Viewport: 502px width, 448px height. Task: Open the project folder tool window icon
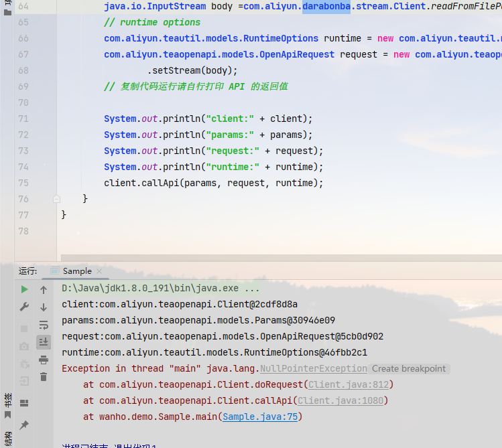[7, 12]
